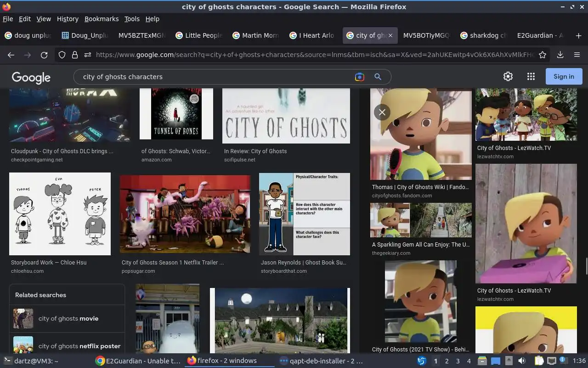Search by image with Google Lens icon

coord(360,77)
